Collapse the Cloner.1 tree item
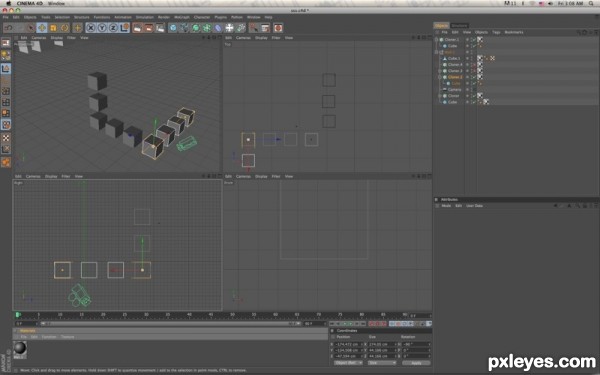Viewport: 600px width, 375px height. (437, 39)
